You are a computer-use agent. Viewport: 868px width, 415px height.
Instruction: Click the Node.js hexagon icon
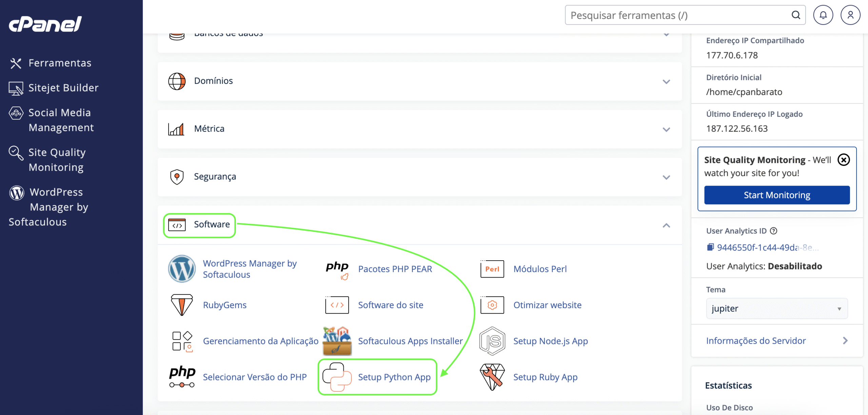click(x=492, y=341)
